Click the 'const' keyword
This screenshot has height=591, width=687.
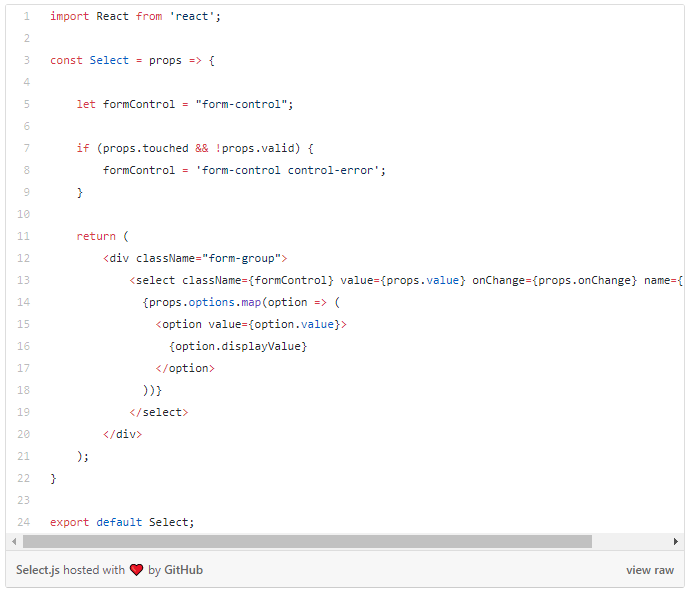tap(66, 60)
